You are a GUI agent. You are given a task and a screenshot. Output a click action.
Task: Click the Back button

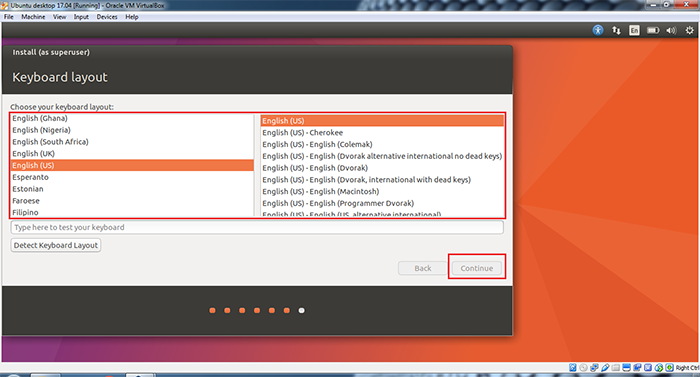tap(423, 268)
